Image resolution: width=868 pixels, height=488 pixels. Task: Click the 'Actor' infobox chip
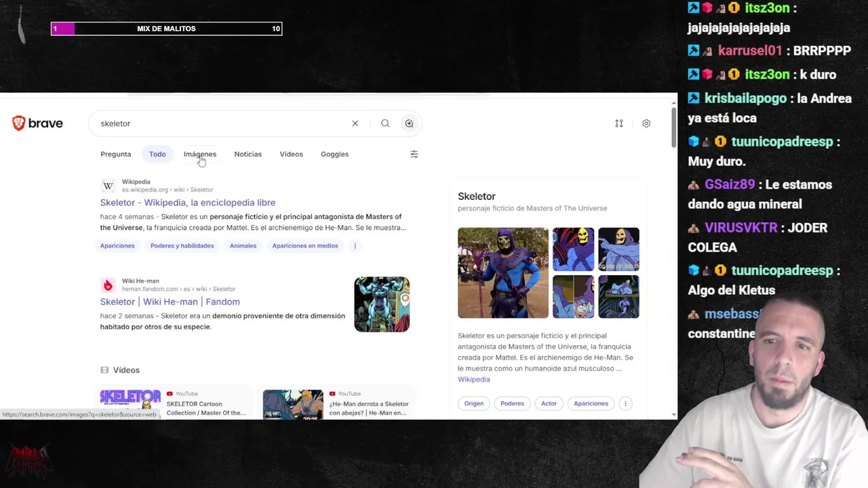click(549, 403)
